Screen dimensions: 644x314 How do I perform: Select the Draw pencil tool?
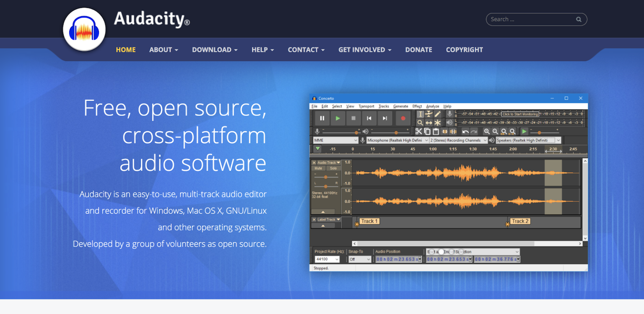pyautogui.click(x=437, y=114)
